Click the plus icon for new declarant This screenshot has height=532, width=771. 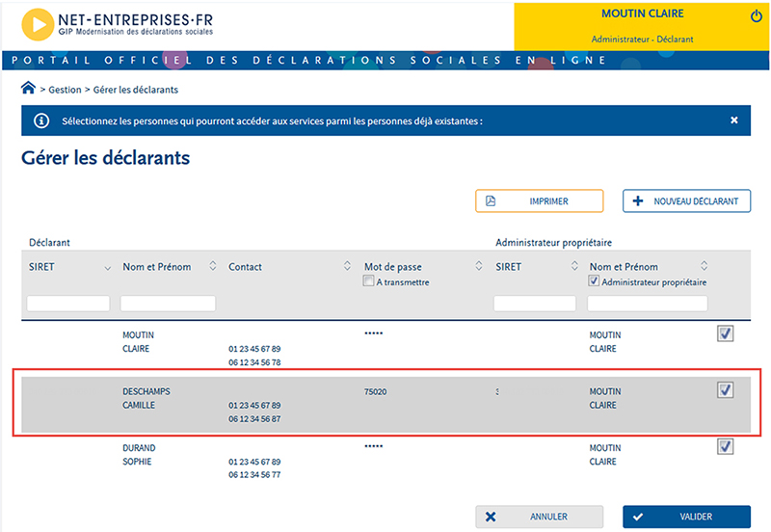(638, 200)
